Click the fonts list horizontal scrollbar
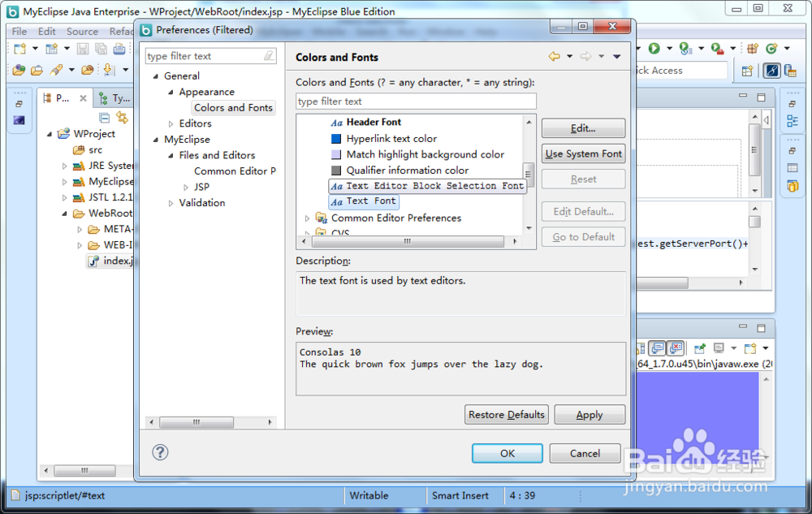Image resolution: width=812 pixels, height=514 pixels. [408, 241]
